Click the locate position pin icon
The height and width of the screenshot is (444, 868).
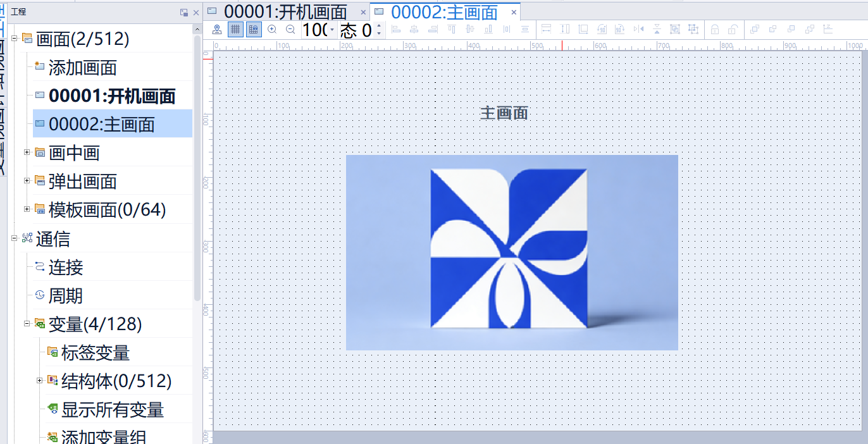(x=217, y=29)
